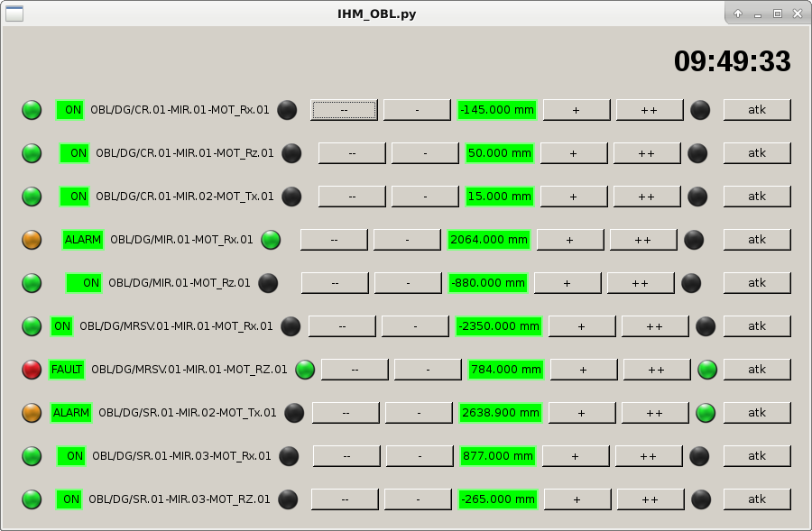Click the 15.000 mm position field
Viewport: 812px width, 531px height.
tap(500, 197)
